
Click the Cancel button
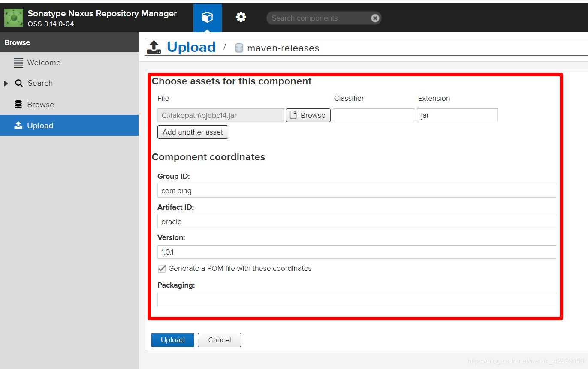[x=220, y=340]
